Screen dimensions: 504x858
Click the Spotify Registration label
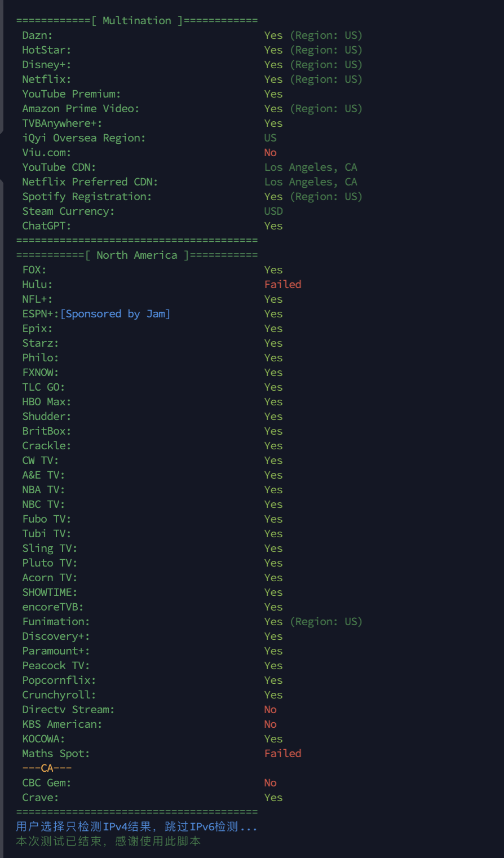(87, 197)
